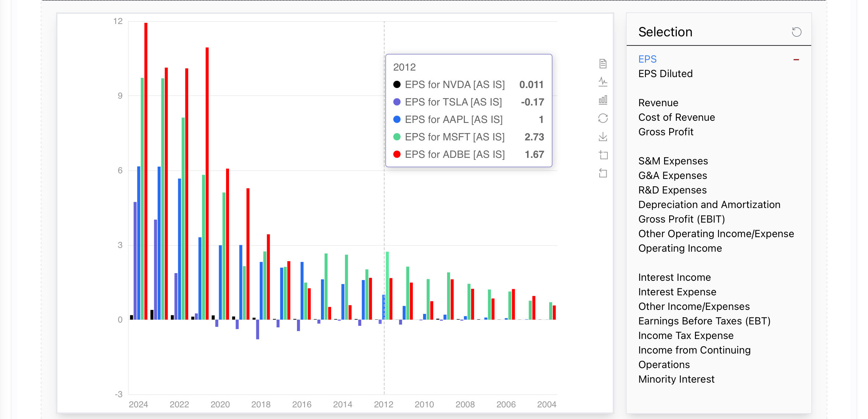
Task: Click the Selection panel heading
Action: click(x=665, y=32)
